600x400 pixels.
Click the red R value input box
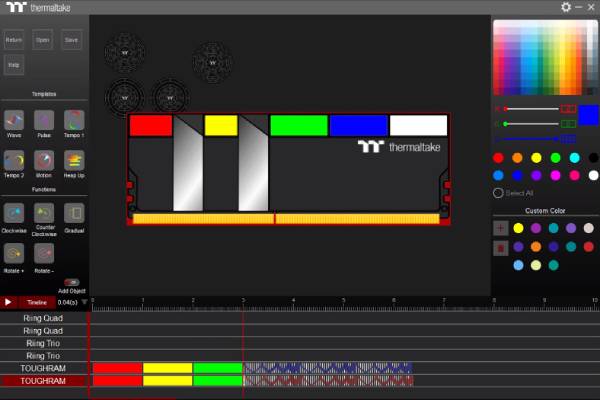(x=568, y=109)
